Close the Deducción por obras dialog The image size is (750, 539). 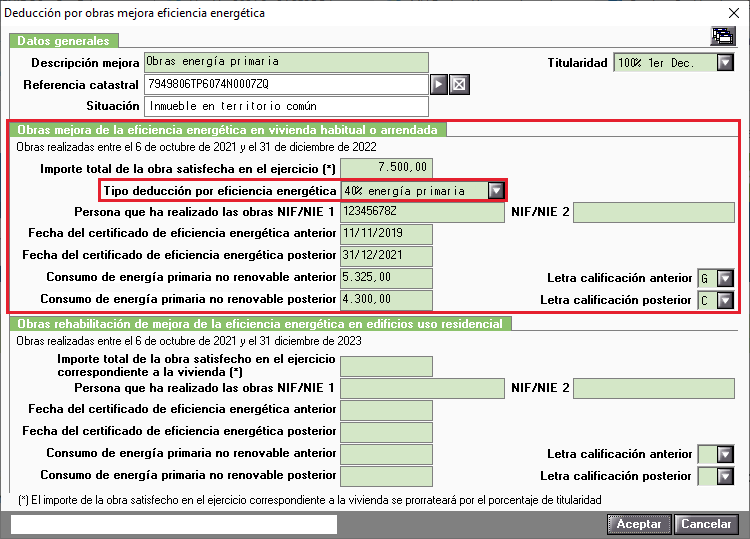[x=734, y=13]
